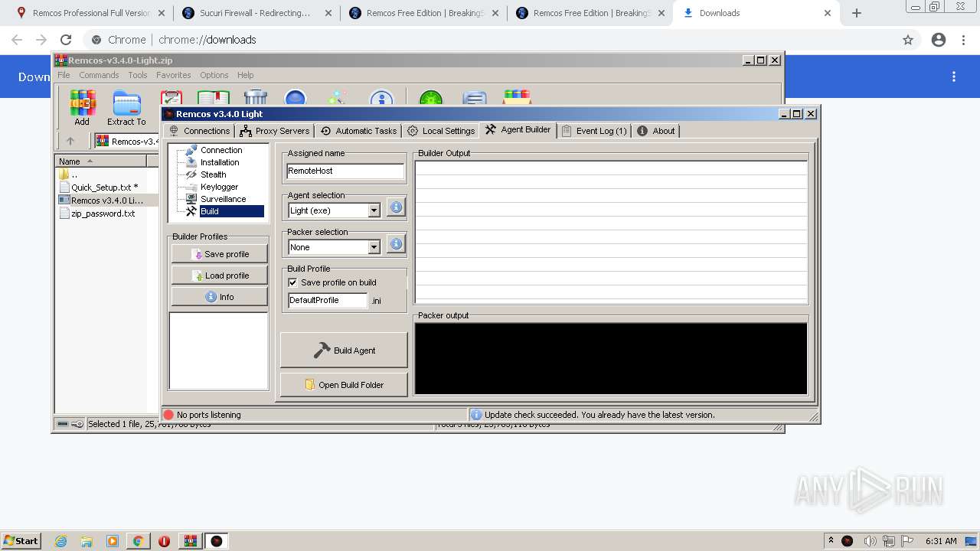Click the Assigned name input field
Screen dimensions: 980x551
345,171
